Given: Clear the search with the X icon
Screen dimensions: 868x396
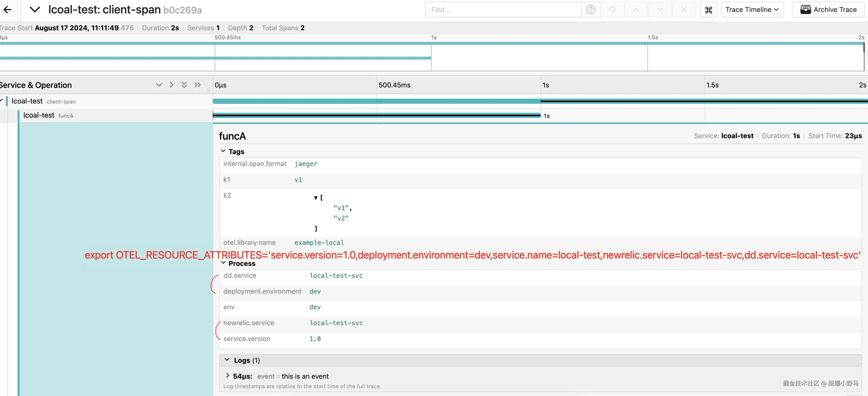Looking at the screenshot, I should 684,10.
